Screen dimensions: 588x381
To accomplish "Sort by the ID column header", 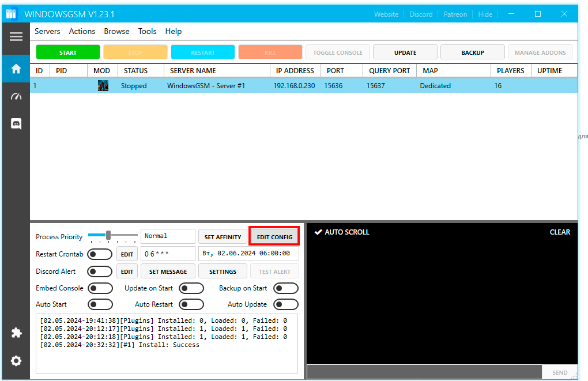I will point(39,70).
